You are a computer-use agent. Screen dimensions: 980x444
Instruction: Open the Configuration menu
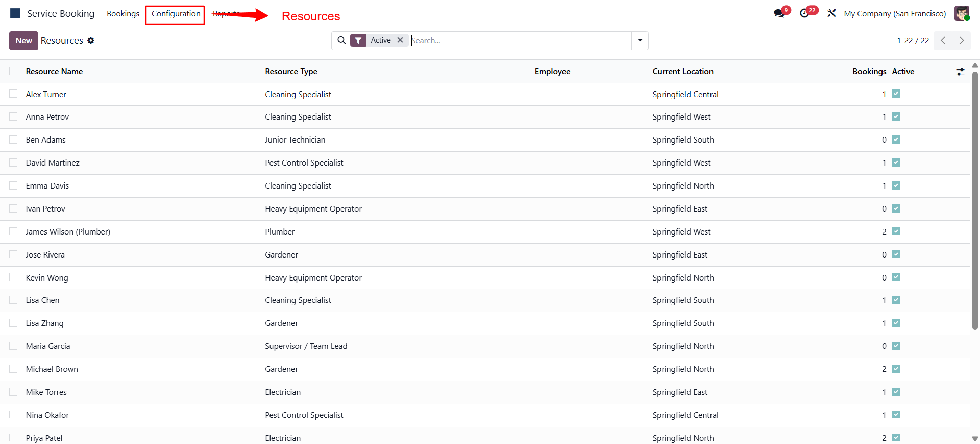coord(176,14)
